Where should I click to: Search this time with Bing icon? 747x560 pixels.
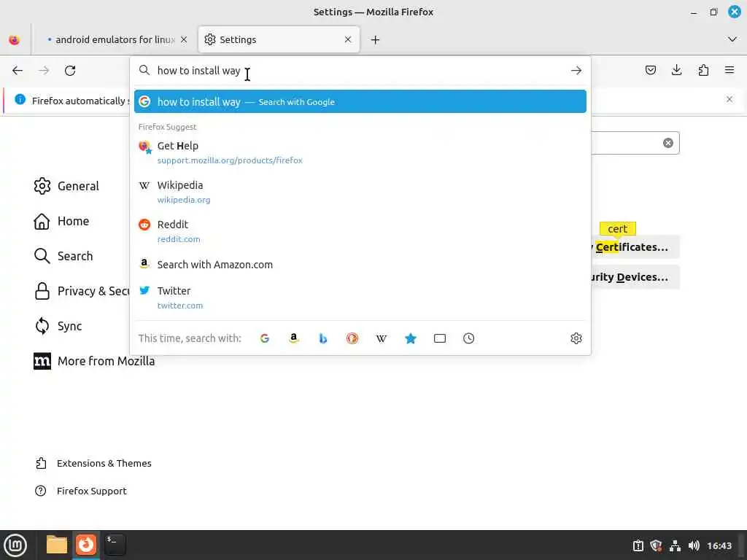click(x=323, y=338)
